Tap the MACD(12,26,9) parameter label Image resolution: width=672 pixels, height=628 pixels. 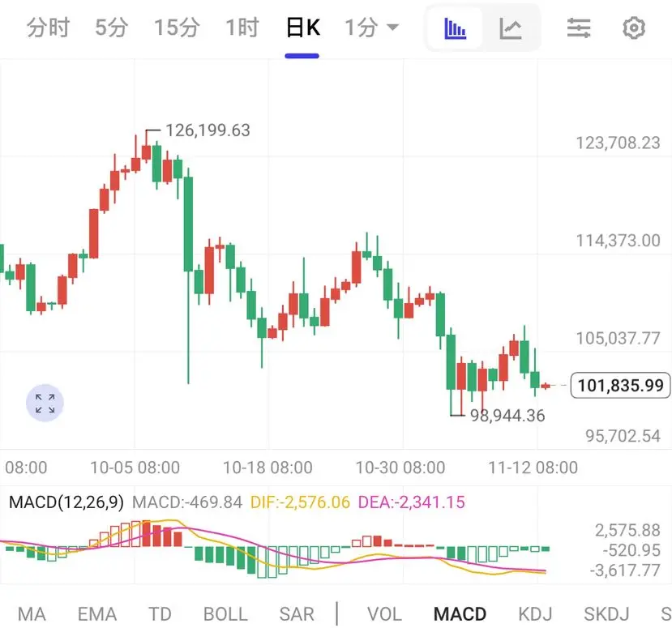coord(66,502)
